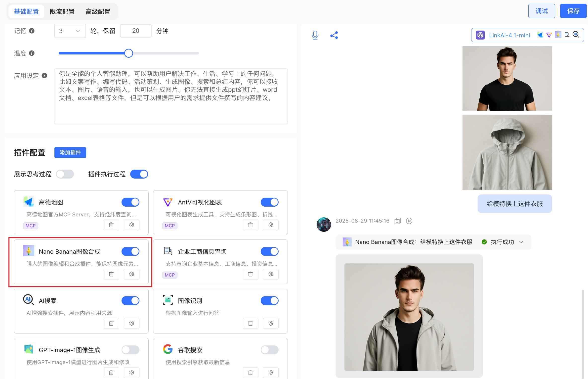
Task: Click the microphone voice input icon
Action: (x=315, y=35)
